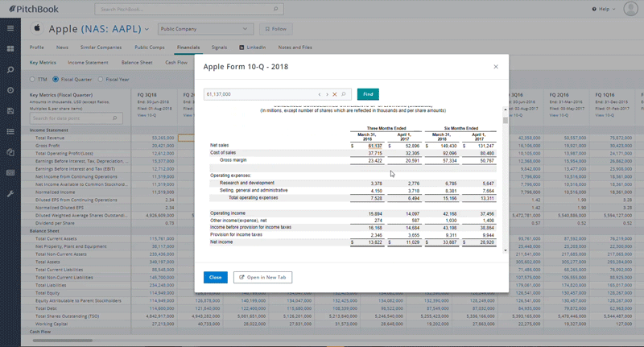Switch to Key Metrics sub-tab
Image resolution: width=644 pixels, height=347 pixels.
click(43, 63)
